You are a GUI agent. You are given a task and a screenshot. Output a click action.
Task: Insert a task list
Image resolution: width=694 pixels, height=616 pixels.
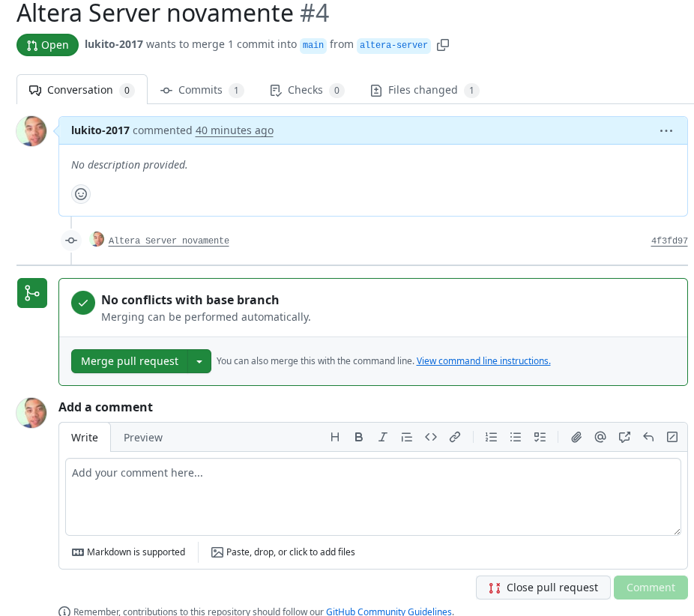[x=540, y=437]
